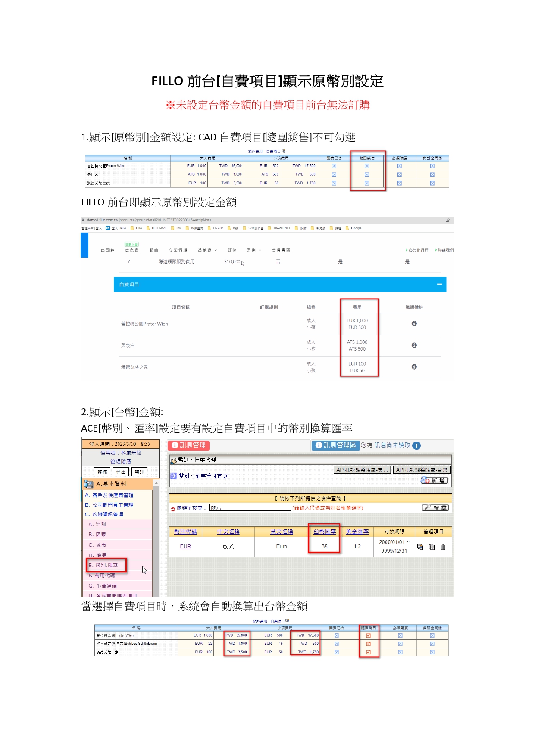535x756 pixels.
Task: Open the Google bookmark folder
Action: (354, 228)
